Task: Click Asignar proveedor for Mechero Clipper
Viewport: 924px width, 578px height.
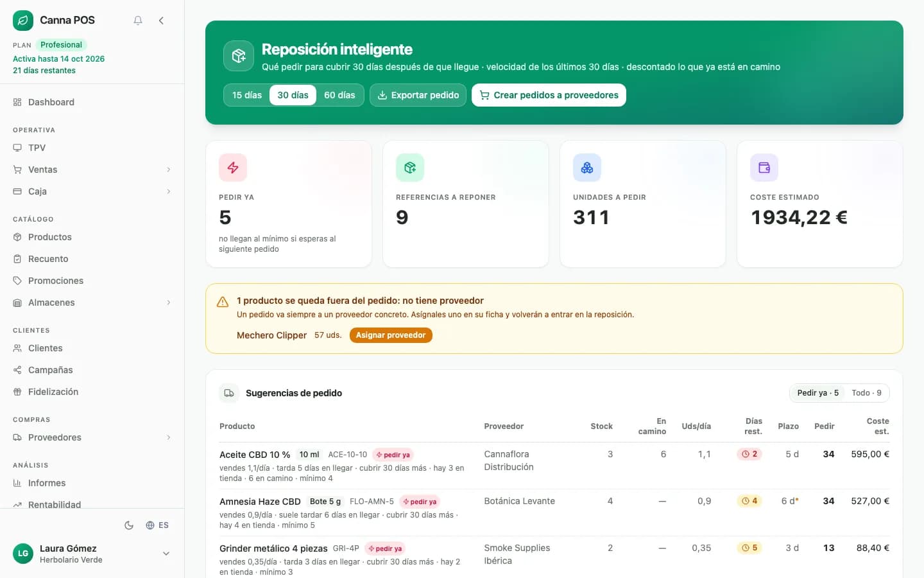Action: [391, 335]
